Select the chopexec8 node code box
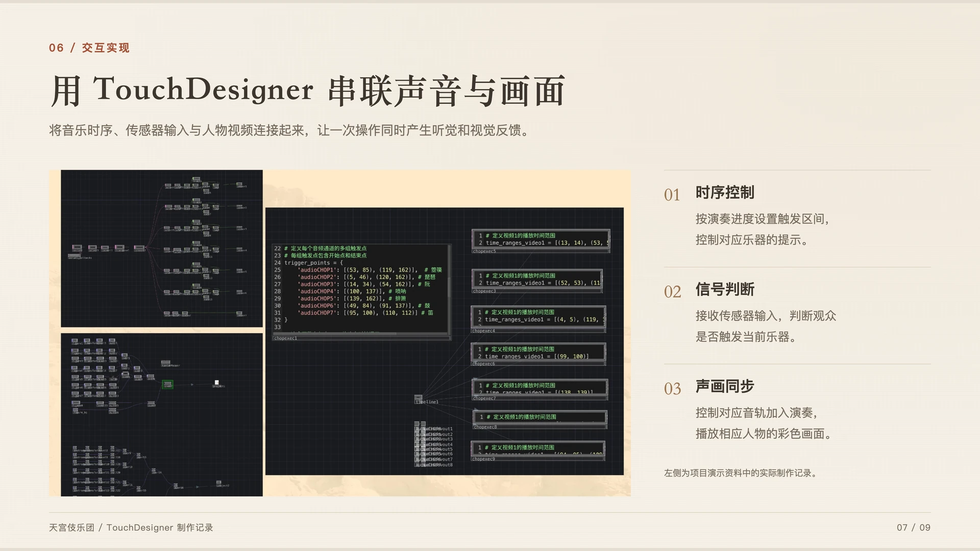The width and height of the screenshot is (980, 551). click(540, 420)
